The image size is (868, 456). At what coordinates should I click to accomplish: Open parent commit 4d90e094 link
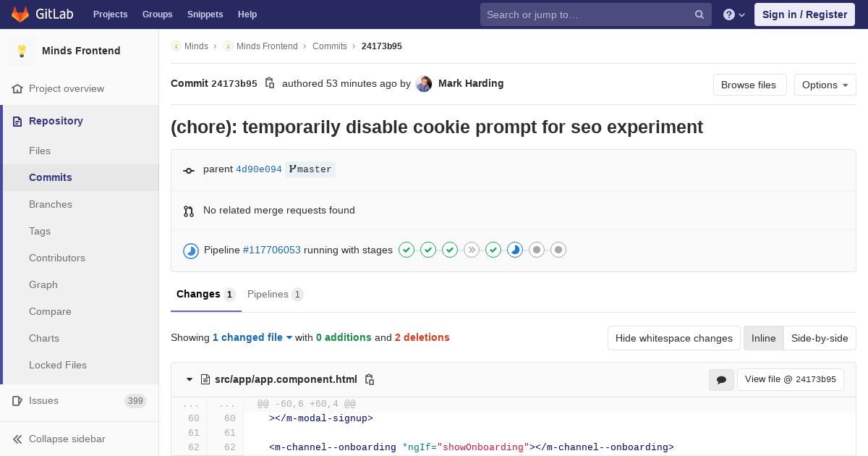(258, 169)
